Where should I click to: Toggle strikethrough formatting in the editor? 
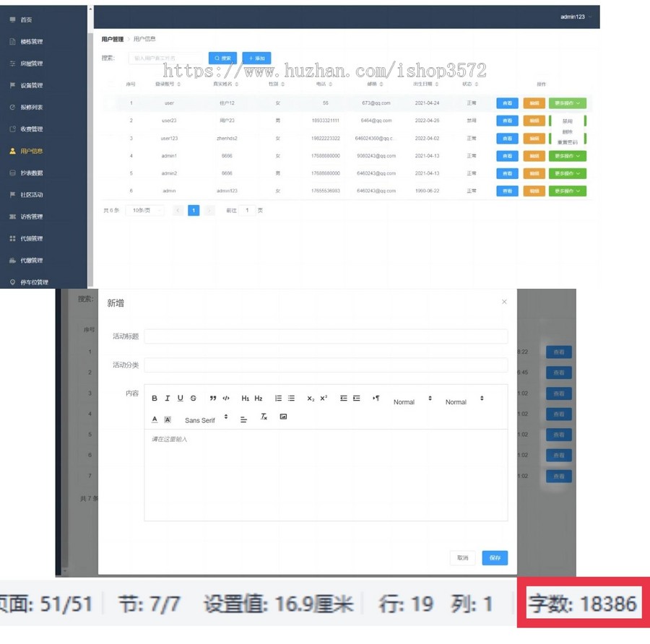[193, 399]
